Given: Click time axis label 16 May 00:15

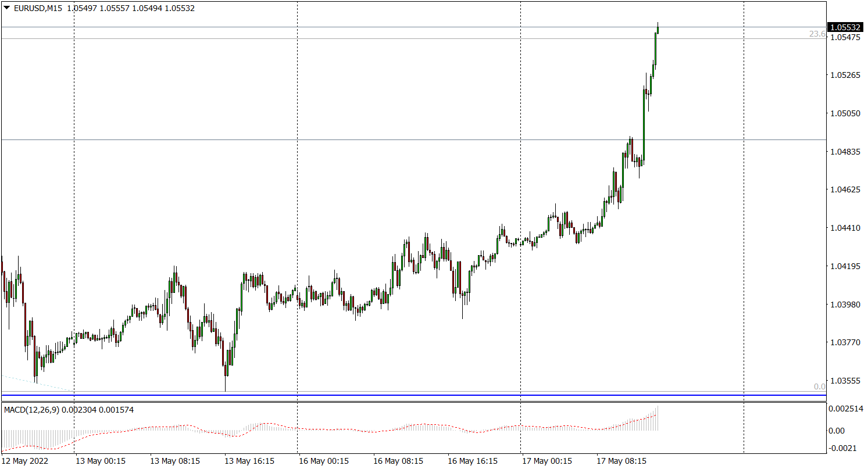Looking at the screenshot, I should click(x=324, y=461).
